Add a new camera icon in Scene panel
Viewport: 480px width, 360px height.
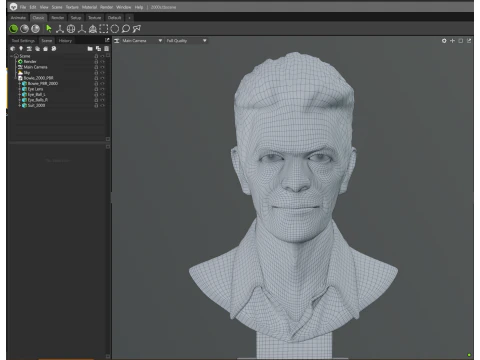(x=29, y=49)
